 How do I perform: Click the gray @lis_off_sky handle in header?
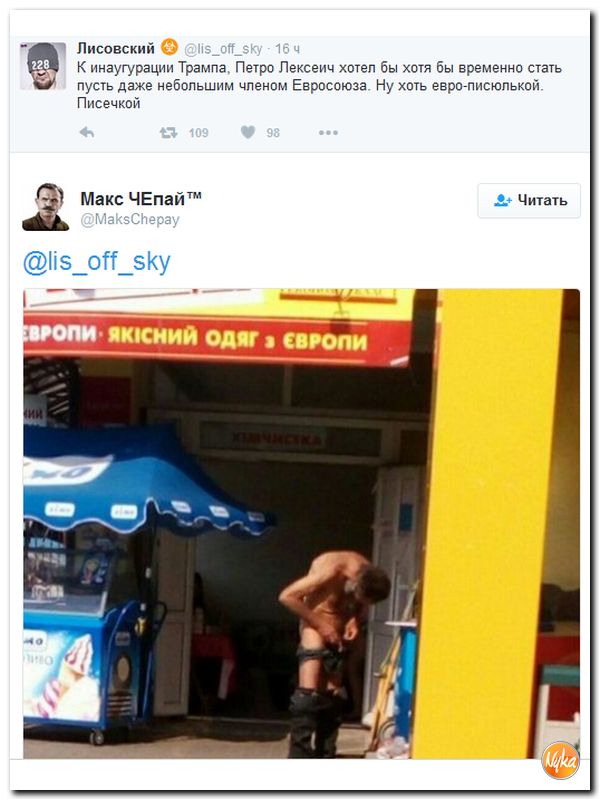[223, 49]
